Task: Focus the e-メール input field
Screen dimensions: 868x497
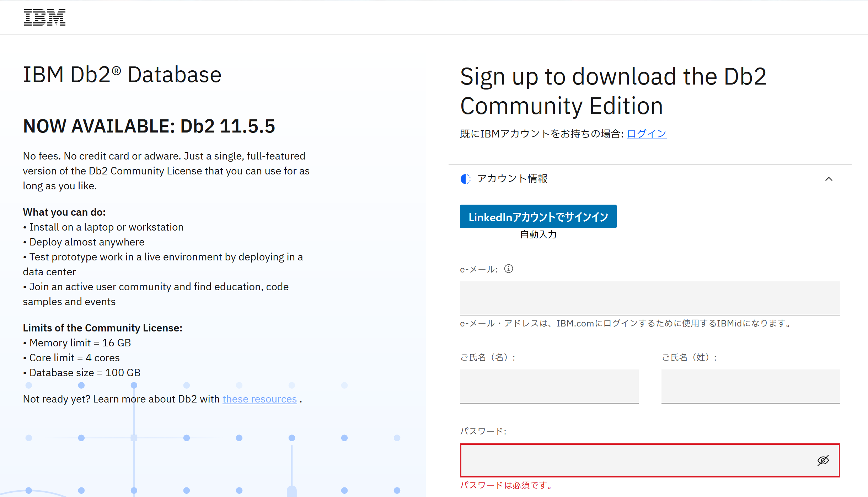Action: [649, 298]
